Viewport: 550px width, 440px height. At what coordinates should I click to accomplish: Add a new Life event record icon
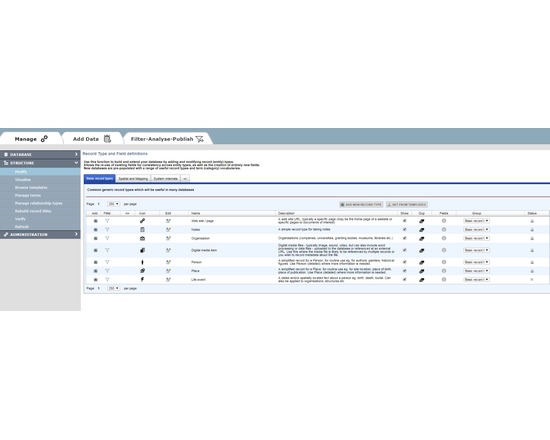(x=95, y=280)
